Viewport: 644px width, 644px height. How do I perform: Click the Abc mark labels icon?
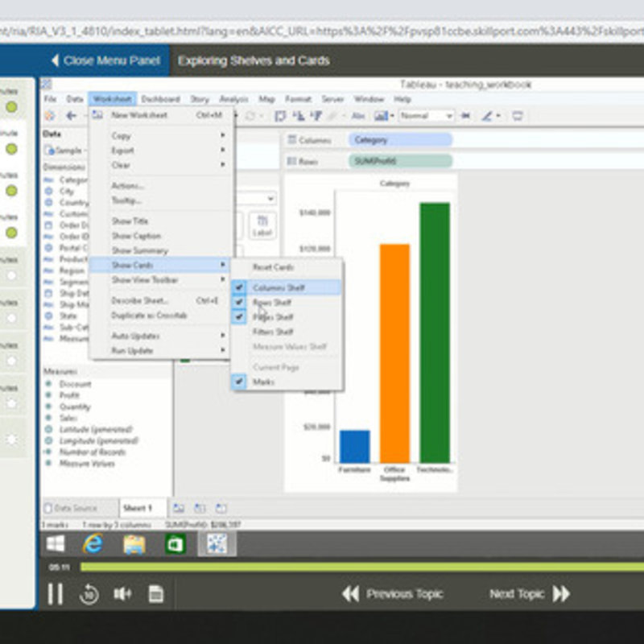pyautogui.click(x=358, y=116)
